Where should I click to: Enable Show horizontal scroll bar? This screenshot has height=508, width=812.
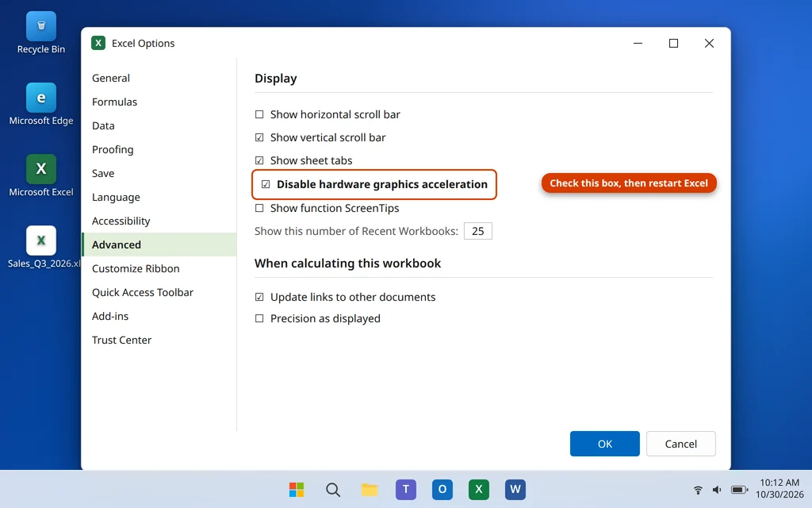click(259, 114)
